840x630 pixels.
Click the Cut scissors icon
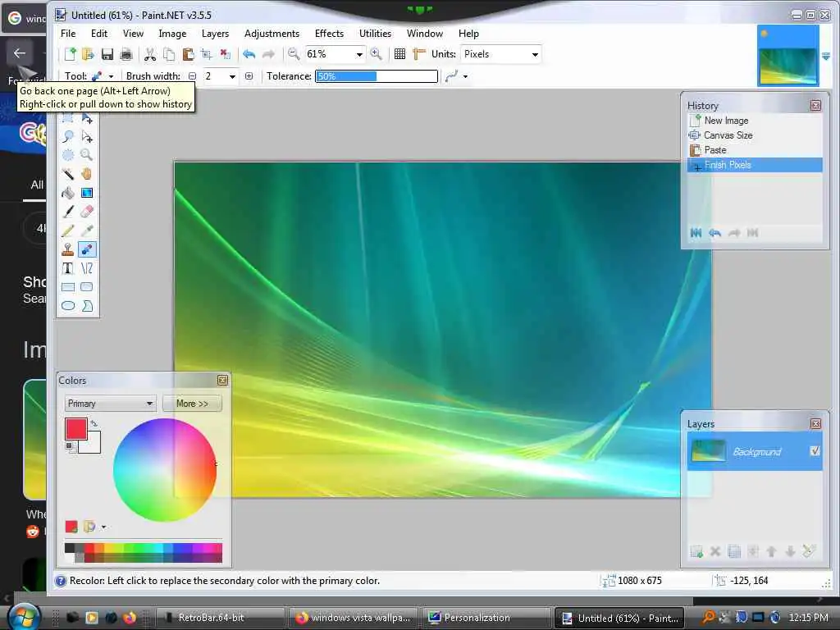[x=150, y=54]
